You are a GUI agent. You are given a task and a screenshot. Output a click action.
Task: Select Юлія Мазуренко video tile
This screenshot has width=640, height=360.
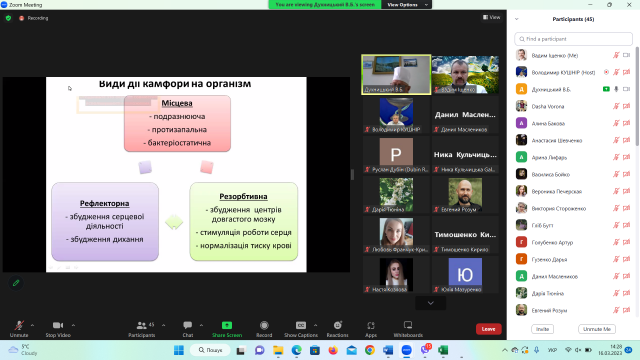[465, 275]
